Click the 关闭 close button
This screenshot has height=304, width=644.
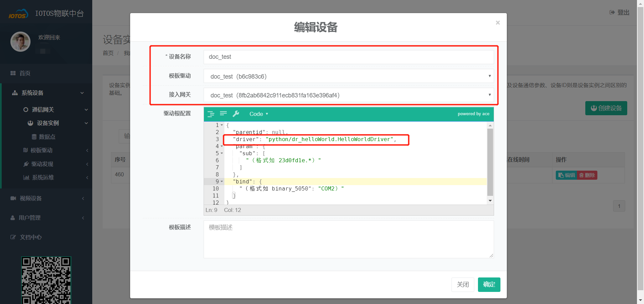pyautogui.click(x=463, y=285)
